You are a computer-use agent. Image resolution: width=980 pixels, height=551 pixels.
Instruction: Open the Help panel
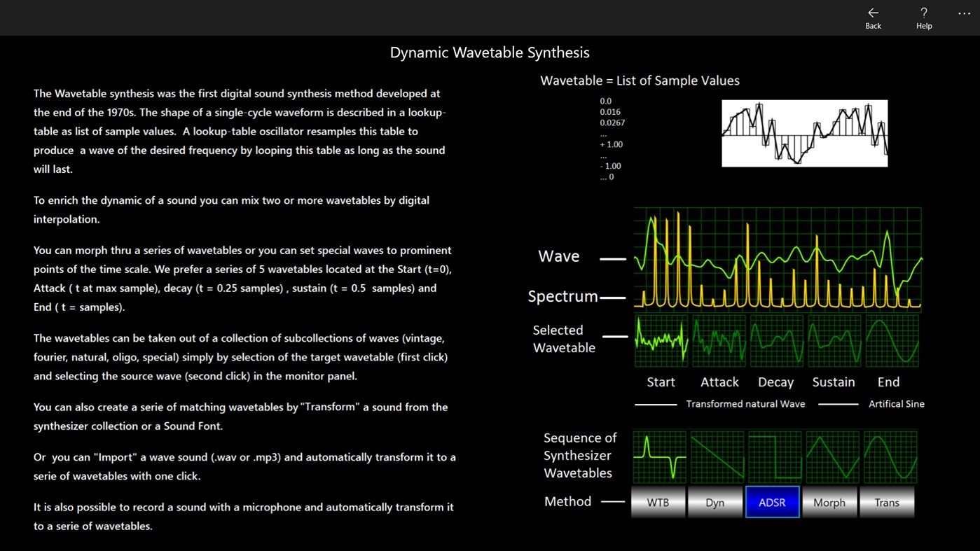click(923, 18)
